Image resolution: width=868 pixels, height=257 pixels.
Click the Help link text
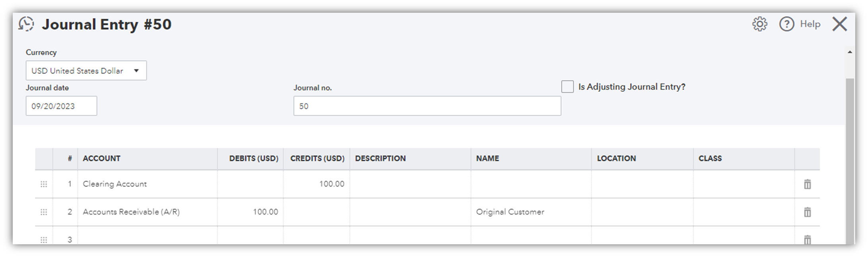point(810,24)
